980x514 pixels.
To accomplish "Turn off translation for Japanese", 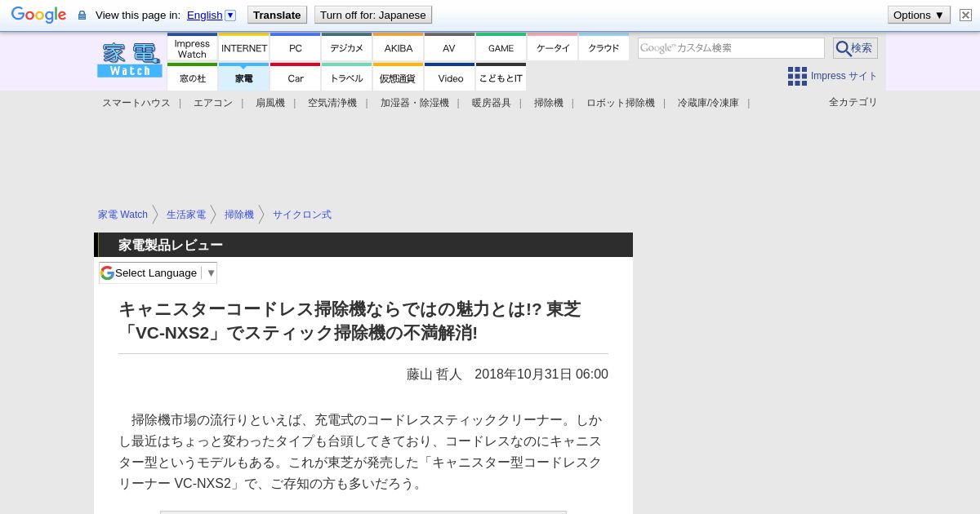I will [372, 15].
